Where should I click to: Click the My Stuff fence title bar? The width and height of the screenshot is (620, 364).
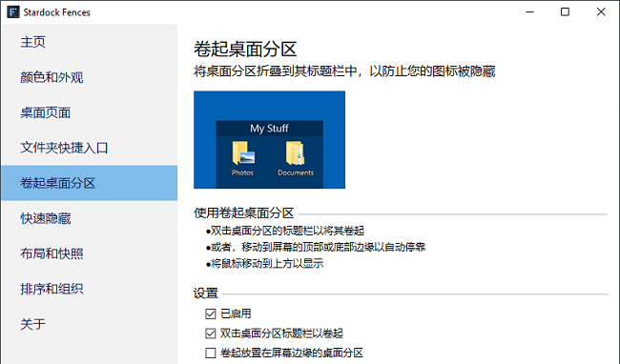point(269,129)
